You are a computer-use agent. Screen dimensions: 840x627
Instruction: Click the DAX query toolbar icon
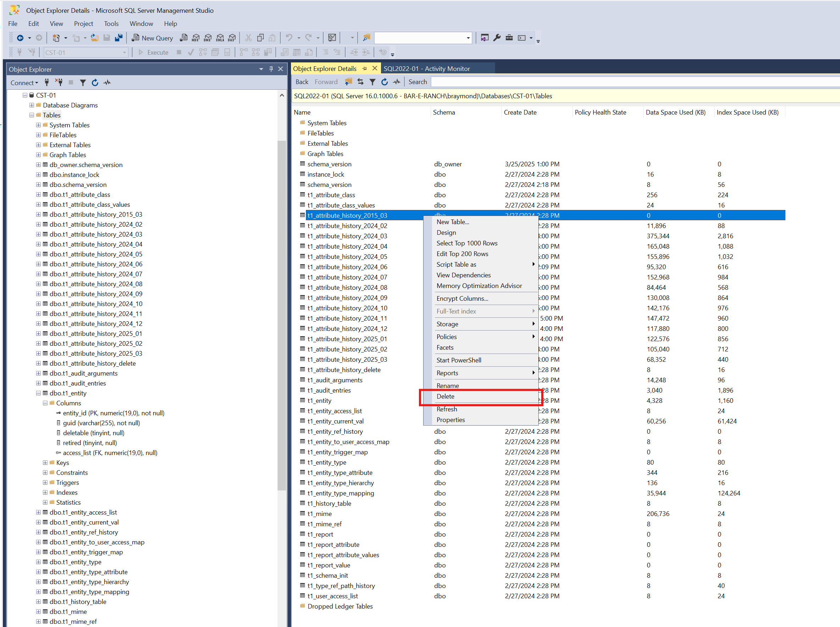pyautogui.click(x=232, y=38)
